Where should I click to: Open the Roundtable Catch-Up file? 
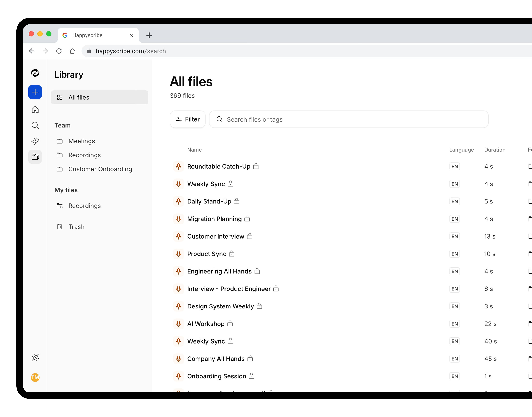(x=219, y=167)
